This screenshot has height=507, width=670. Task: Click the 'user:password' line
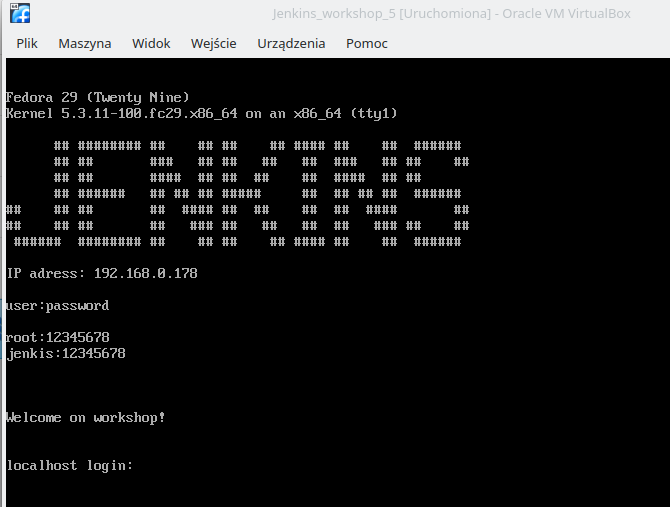pos(57,306)
